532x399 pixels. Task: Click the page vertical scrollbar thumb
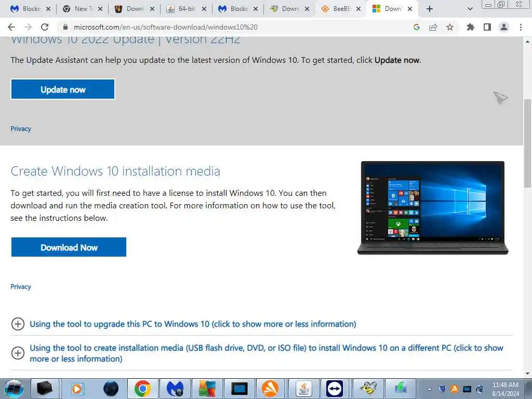[x=527, y=142]
